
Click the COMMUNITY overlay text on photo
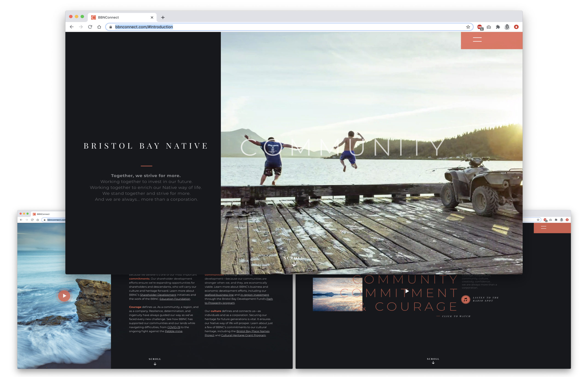(x=342, y=147)
